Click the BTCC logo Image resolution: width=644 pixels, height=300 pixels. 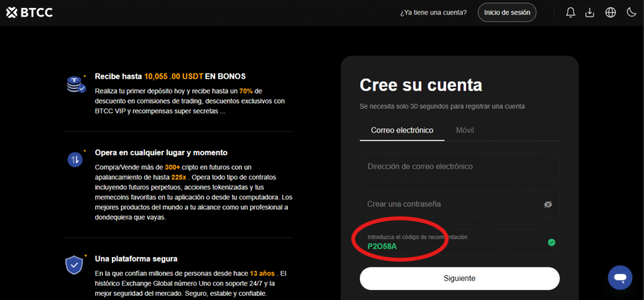(30, 13)
